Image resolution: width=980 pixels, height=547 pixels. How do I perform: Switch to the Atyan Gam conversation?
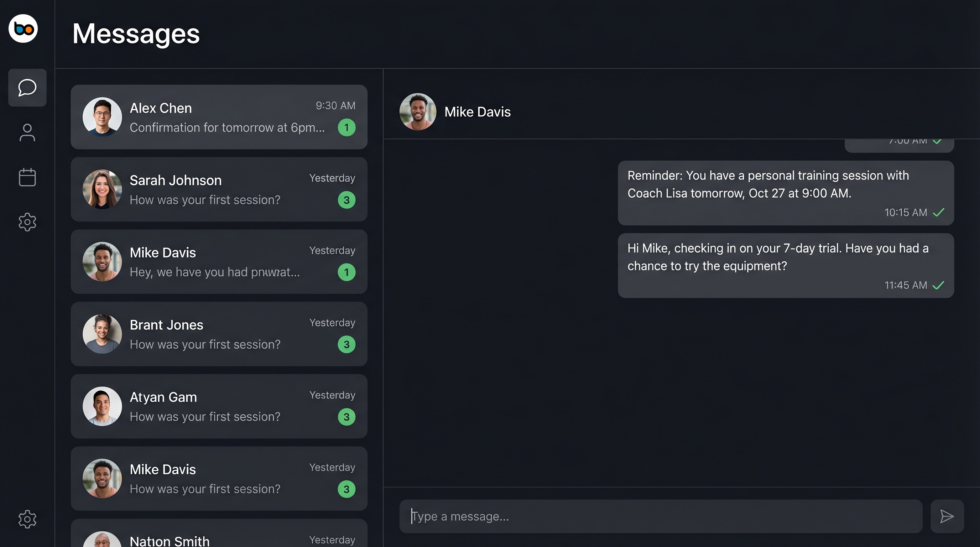(x=219, y=406)
